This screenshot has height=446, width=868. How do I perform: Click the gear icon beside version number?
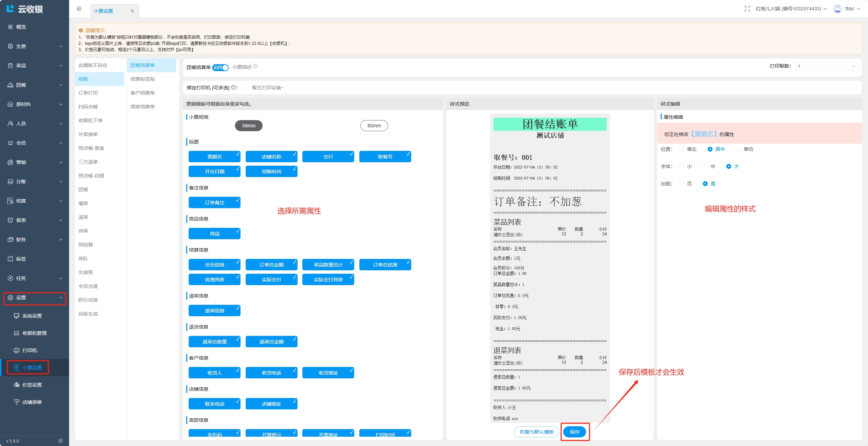(x=60, y=441)
